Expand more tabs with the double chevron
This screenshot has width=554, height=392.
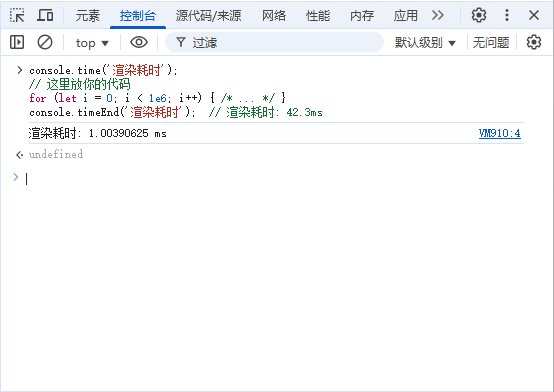tap(437, 15)
